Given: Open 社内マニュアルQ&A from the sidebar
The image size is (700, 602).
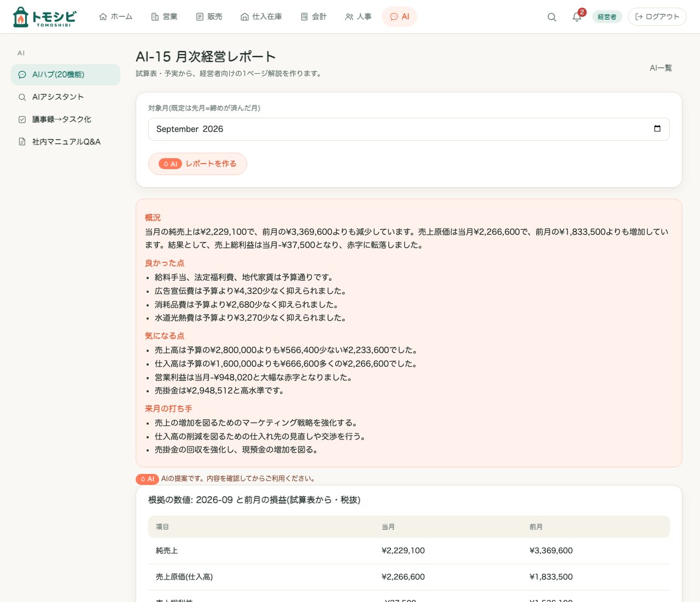Looking at the screenshot, I should point(66,142).
